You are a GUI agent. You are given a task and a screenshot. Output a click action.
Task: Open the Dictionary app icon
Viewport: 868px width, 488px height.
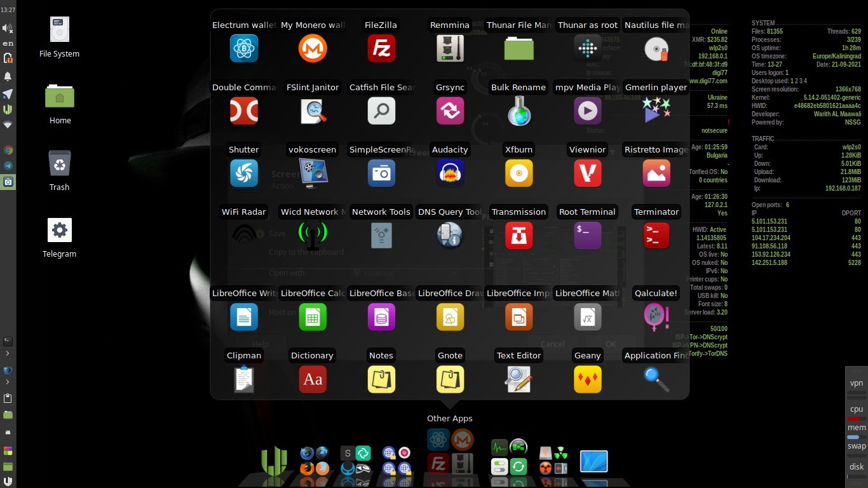click(313, 379)
